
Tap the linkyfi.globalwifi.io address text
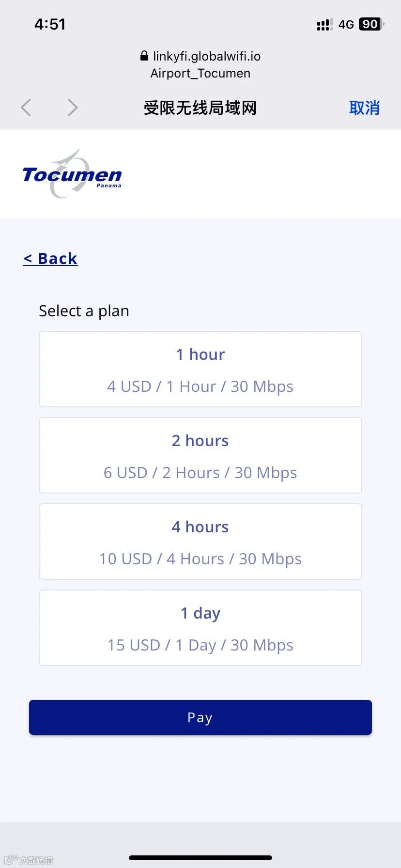207,56
